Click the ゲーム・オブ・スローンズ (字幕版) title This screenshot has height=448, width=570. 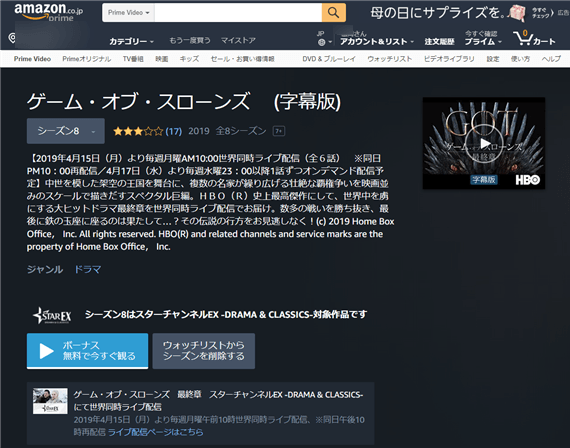[x=184, y=101]
